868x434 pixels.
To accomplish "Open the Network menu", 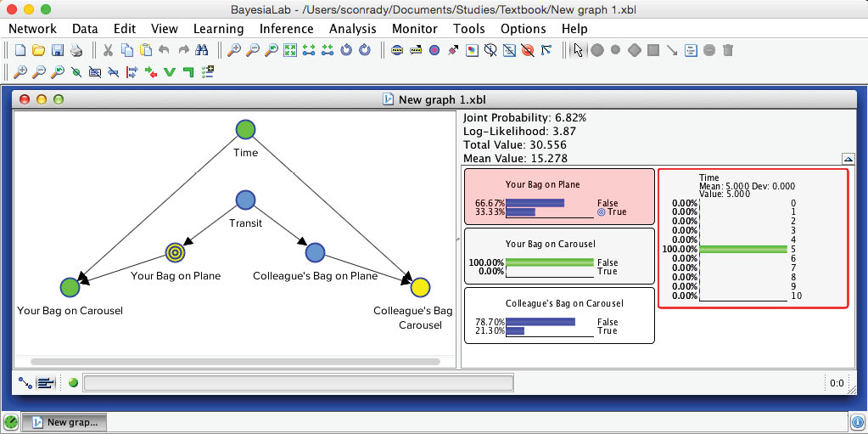I will point(32,29).
